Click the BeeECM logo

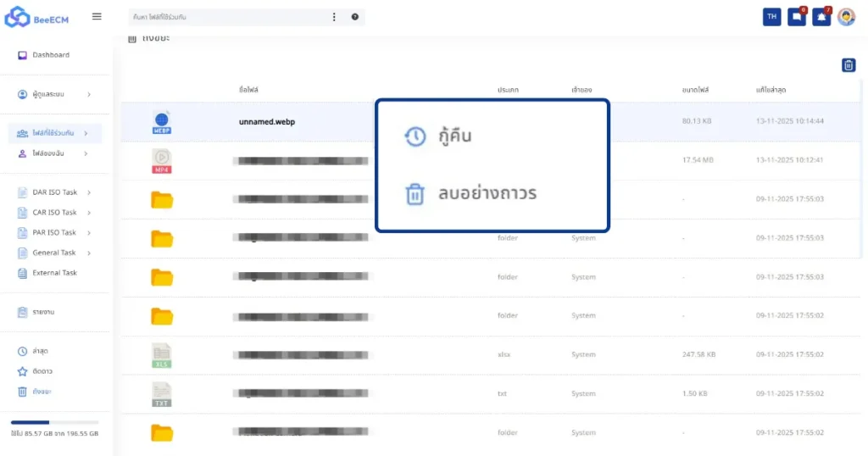coord(35,17)
